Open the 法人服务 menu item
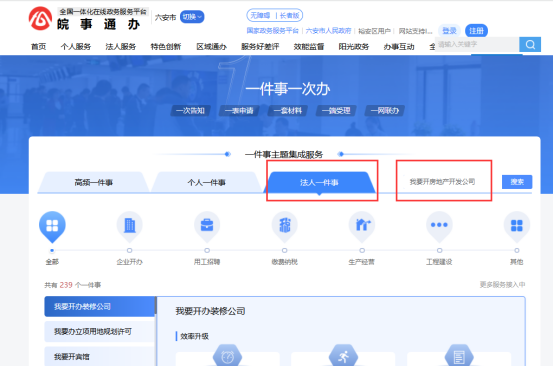Image resolution: width=553 pixels, height=367 pixels. [121, 47]
